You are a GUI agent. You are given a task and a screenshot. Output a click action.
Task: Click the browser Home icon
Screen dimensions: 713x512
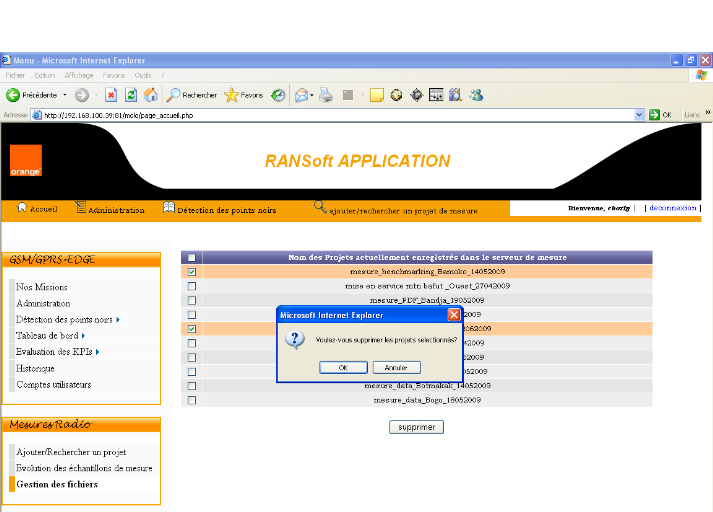click(151, 95)
